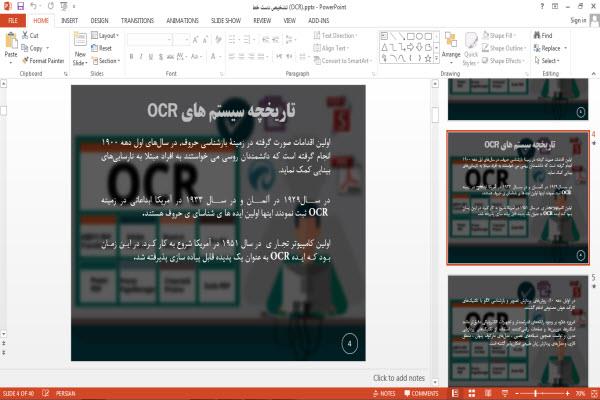Click the Sign in link
Viewport: 600px width, 400px height.
coord(578,20)
